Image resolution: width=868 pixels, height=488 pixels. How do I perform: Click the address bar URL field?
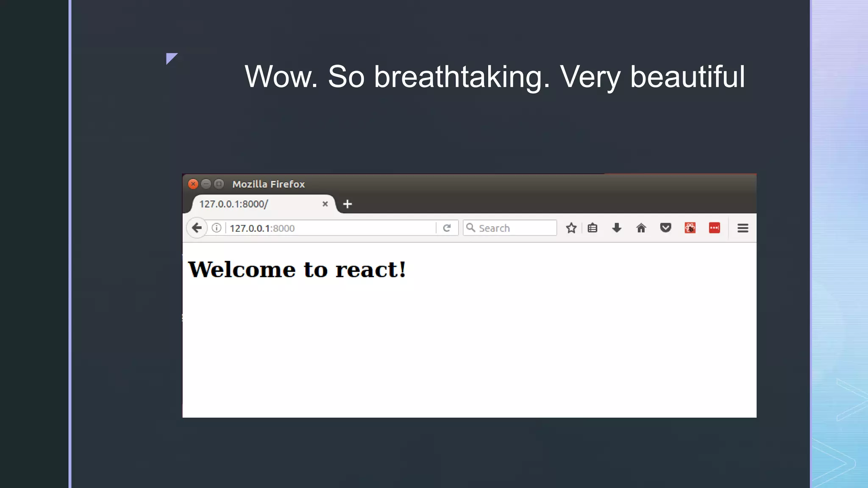click(331, 228)
